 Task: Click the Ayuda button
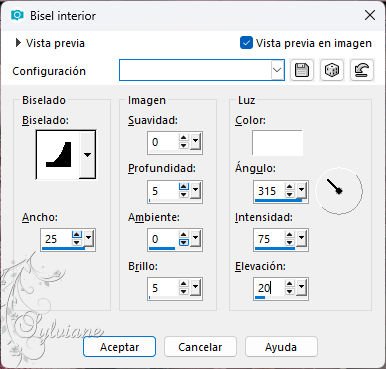point(281,347)
